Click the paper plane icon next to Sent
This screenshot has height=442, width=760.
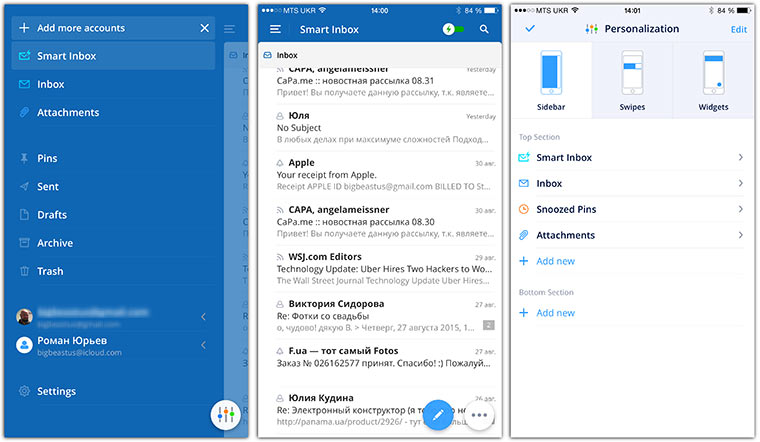coord(24,186)
